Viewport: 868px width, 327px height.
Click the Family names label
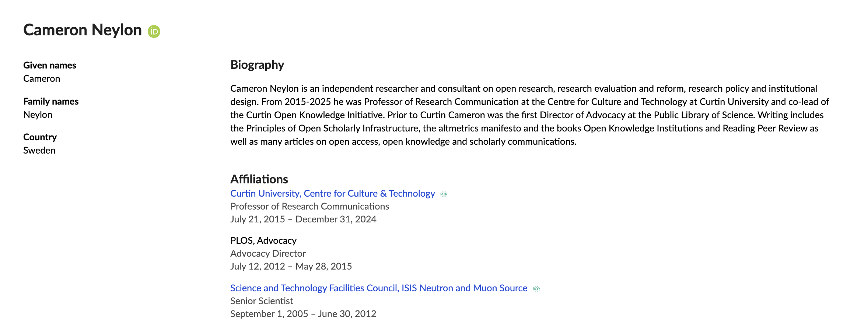51,101
